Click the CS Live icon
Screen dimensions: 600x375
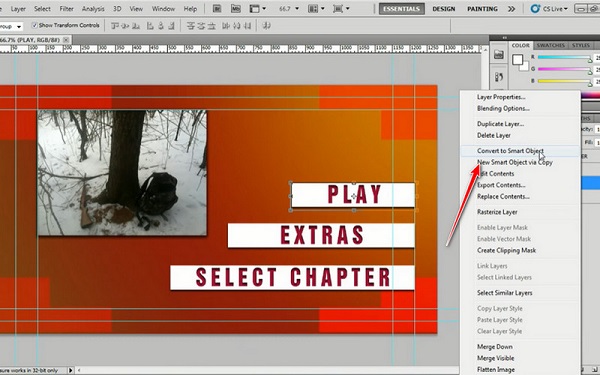(x=535, y=8)
